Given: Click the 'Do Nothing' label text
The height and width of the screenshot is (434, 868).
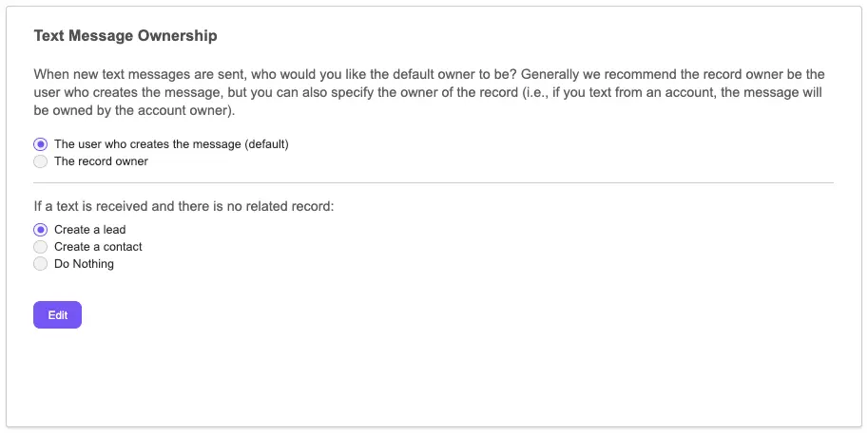Looking at the screenshot, I should [84, 264].
